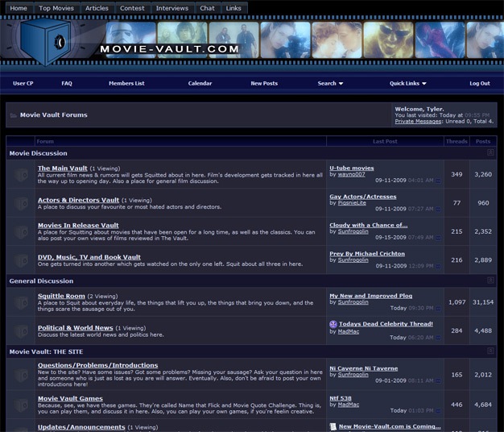Open Prey By Michael Crichton thread
Image resolution: width=504 pixels, height=432 pixels.
pos(367,254)
